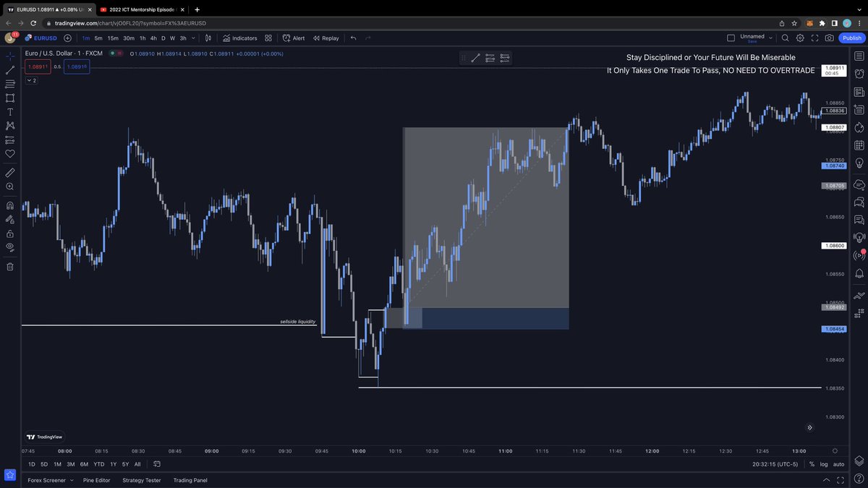Screen dimensions: 868x488
Task: Toggle percent scale mode
Action: tap(812, 464)
